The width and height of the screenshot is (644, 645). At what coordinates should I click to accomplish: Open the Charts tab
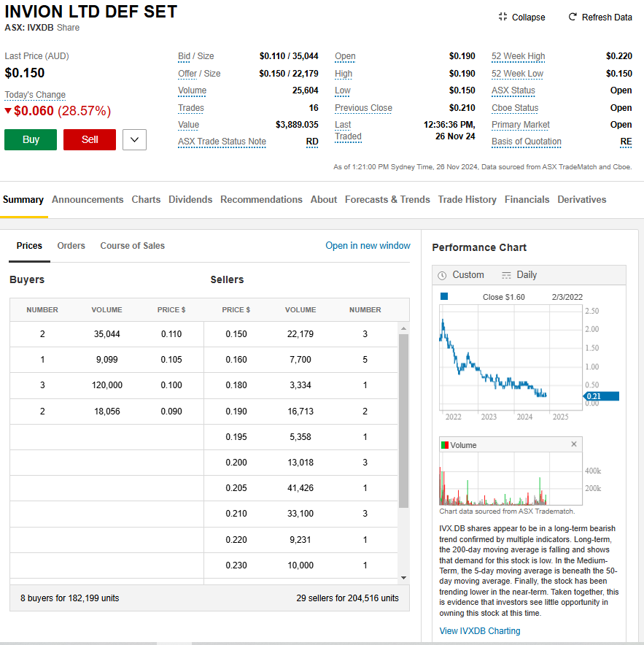146,199
